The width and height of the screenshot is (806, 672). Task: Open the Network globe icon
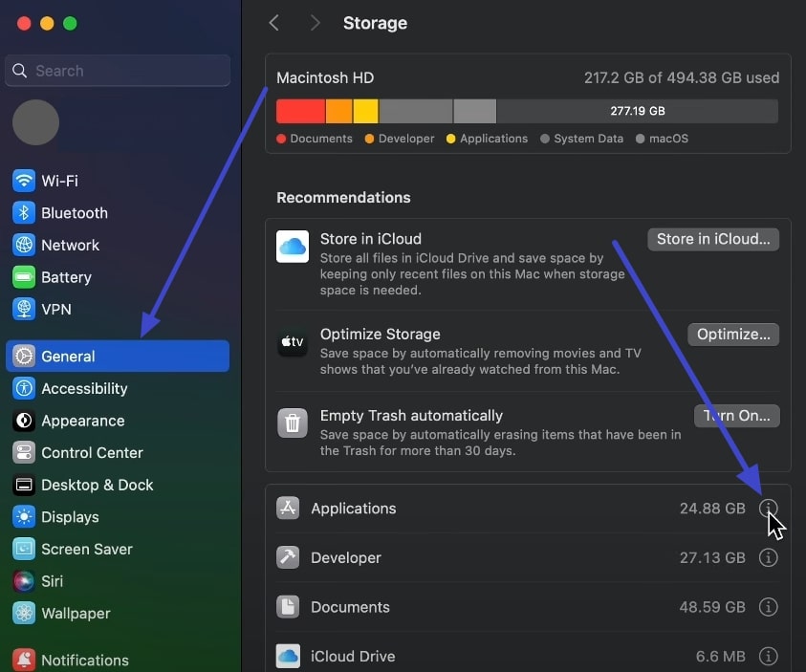point(24,245)
